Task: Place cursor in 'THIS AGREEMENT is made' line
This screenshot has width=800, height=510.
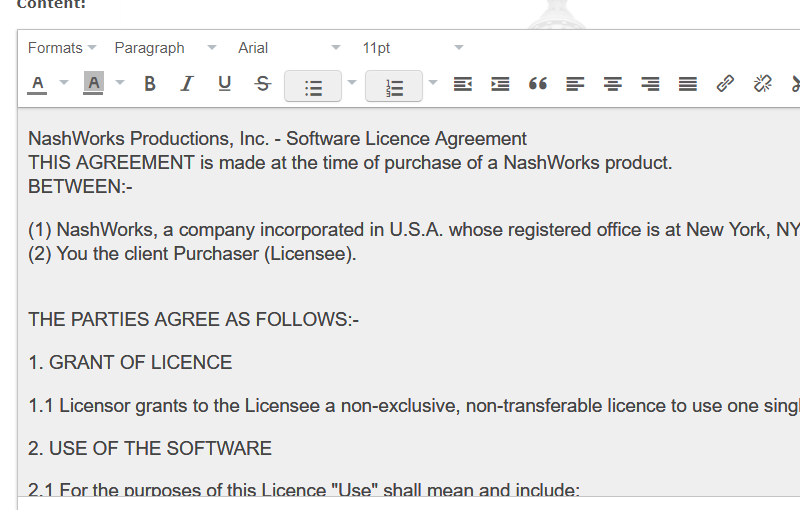Action: pyautogui.click(x=350, y=163)
